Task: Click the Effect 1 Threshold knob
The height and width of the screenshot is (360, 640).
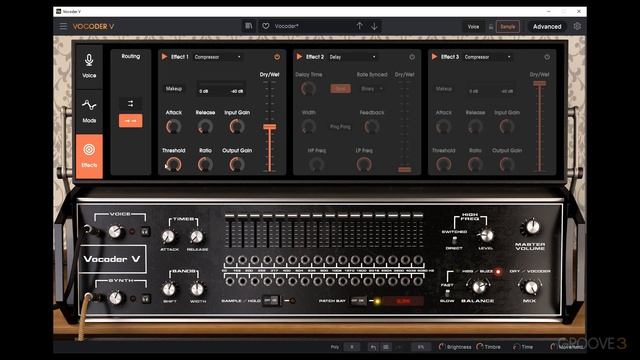Action: point(173,164)
